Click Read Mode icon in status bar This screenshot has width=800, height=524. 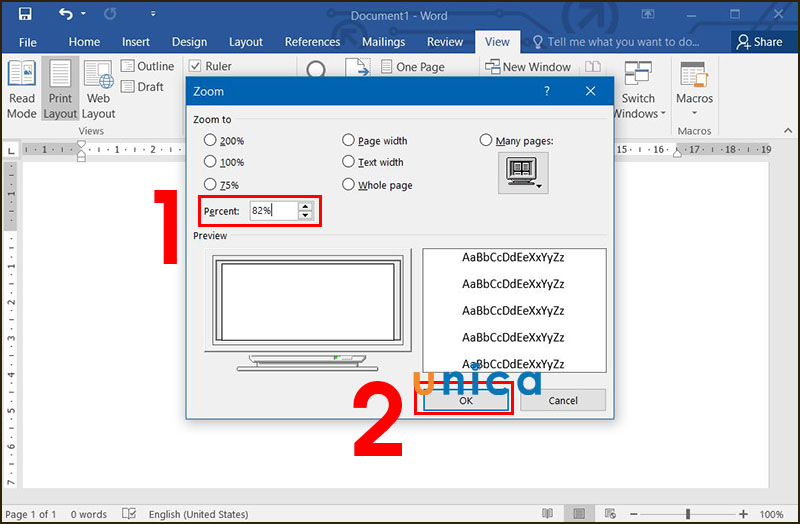pos(547,513)
